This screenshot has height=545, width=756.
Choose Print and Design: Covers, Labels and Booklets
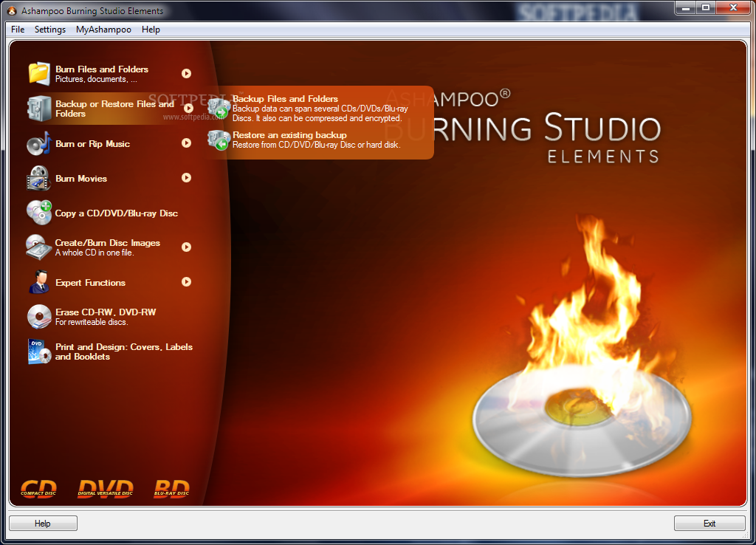point(124,352)
